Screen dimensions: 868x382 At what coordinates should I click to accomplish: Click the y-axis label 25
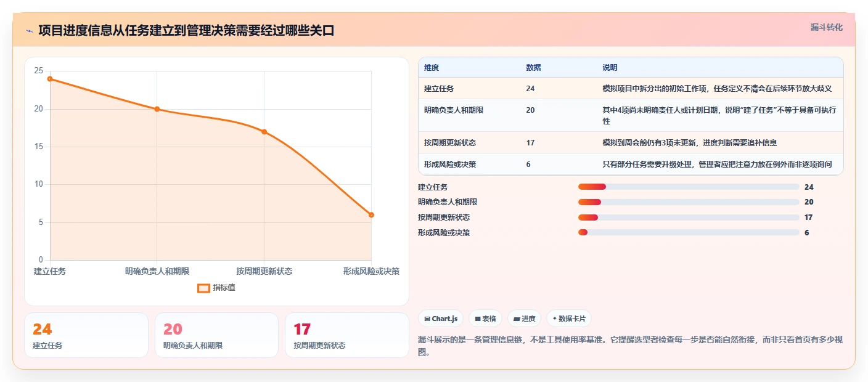click(39, 71)
